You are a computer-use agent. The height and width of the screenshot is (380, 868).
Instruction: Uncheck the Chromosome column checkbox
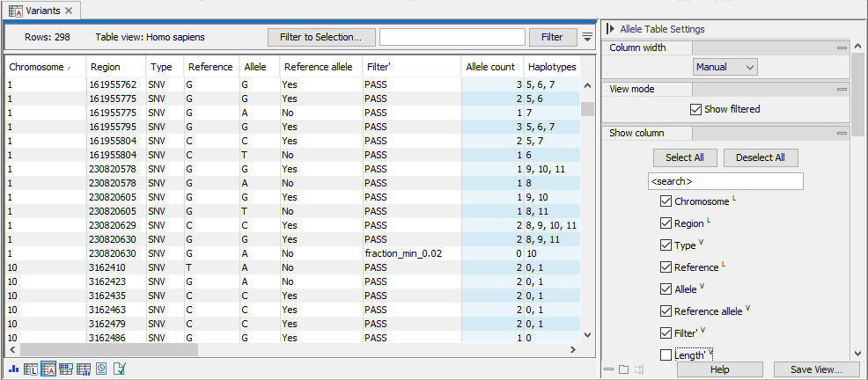[666, 201]
